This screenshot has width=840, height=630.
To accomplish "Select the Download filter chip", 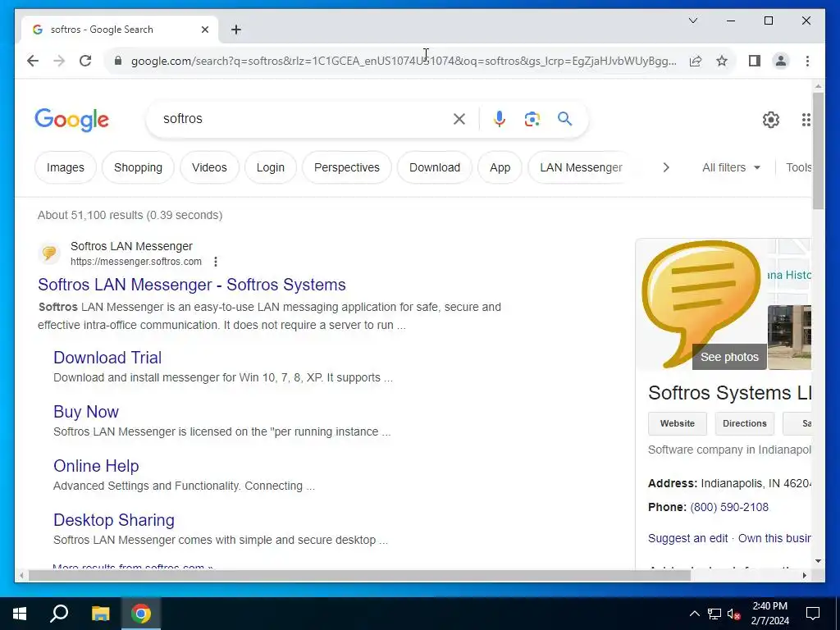I will 435,167.
